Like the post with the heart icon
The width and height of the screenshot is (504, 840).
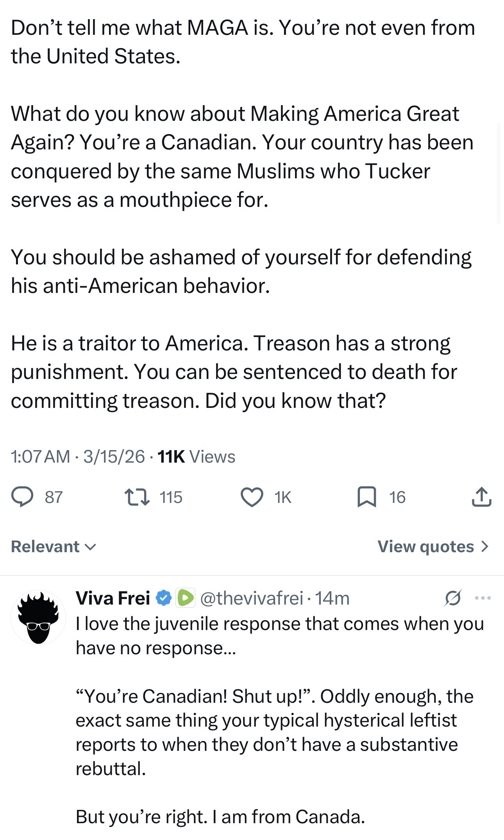pos(252,497)
